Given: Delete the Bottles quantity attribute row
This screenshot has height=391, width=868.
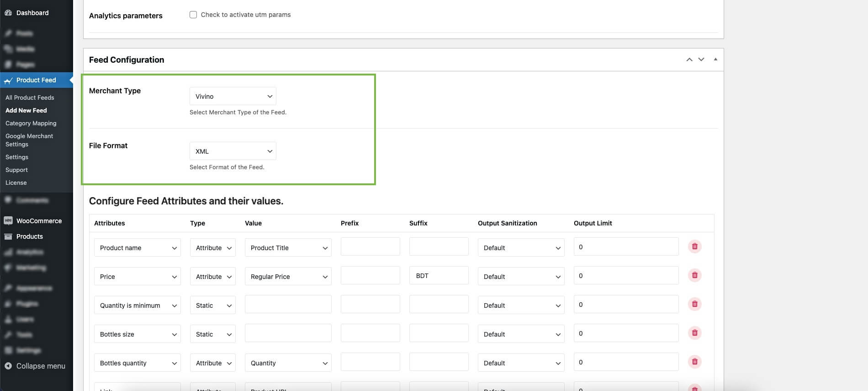Looking at the screenshot, I should click(694, 362).
